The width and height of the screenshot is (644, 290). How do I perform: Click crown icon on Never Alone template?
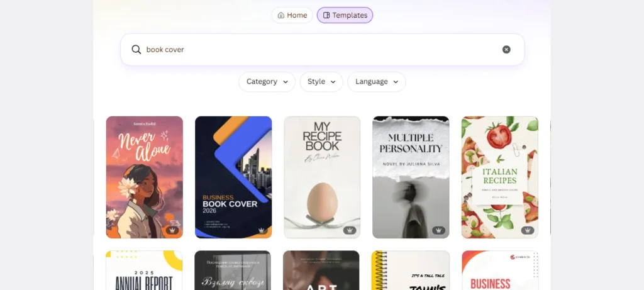(172, 230)
